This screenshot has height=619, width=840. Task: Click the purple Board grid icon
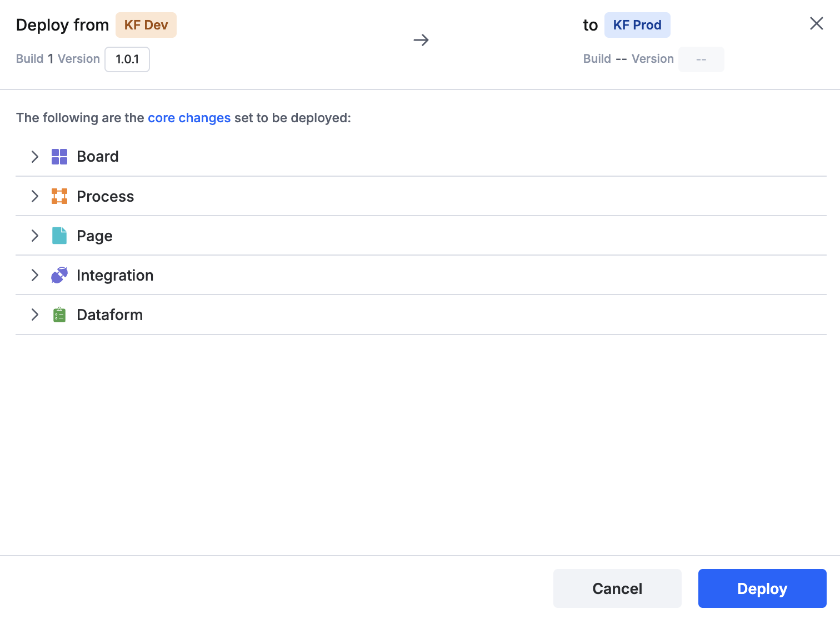[x=59, y=157]
